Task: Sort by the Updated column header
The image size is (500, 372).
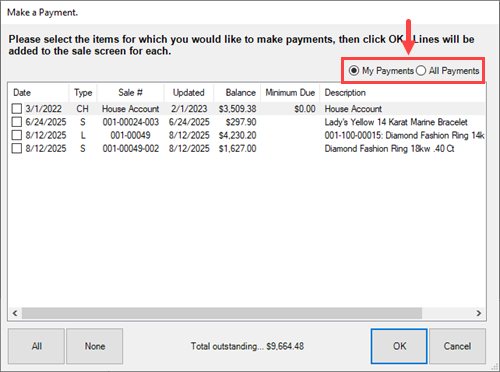Action: [189, 92]
